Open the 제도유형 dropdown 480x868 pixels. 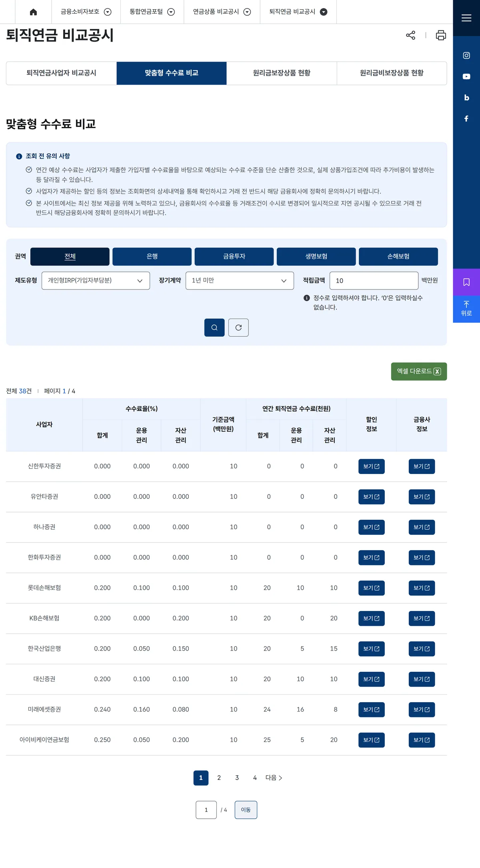[96, 281]
